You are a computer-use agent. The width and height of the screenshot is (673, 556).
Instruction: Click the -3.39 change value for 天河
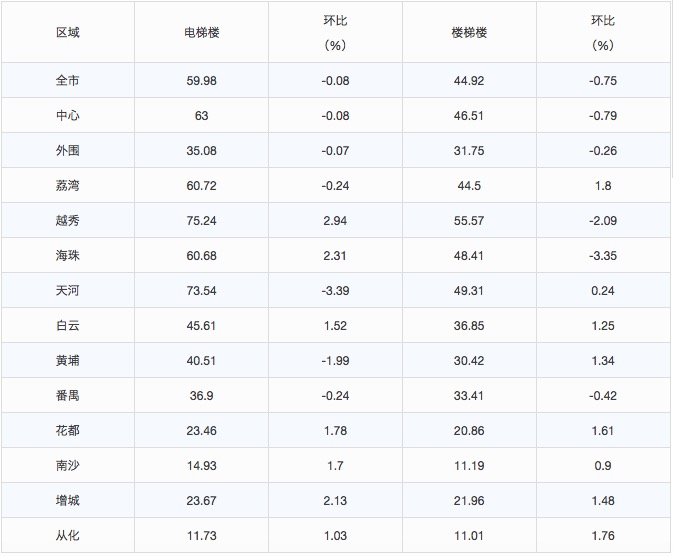[x=335, y=291]
